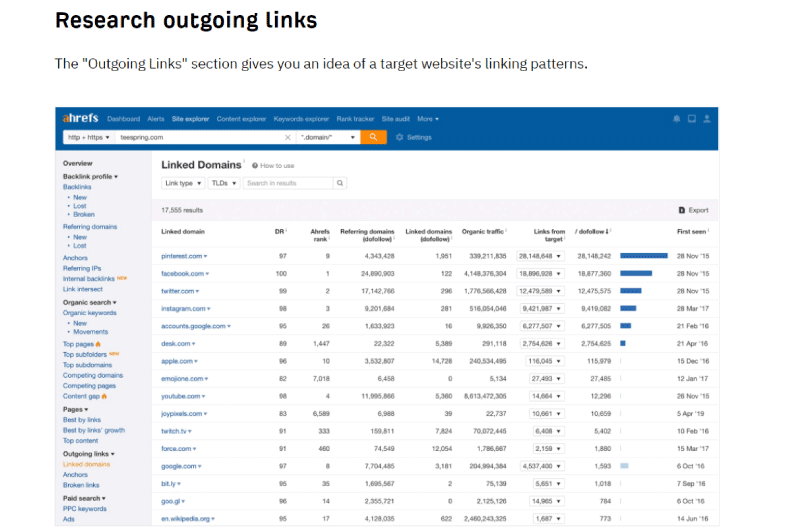Open the pinterest.com linked domain

pyautogui.click(x=184, y=256)
